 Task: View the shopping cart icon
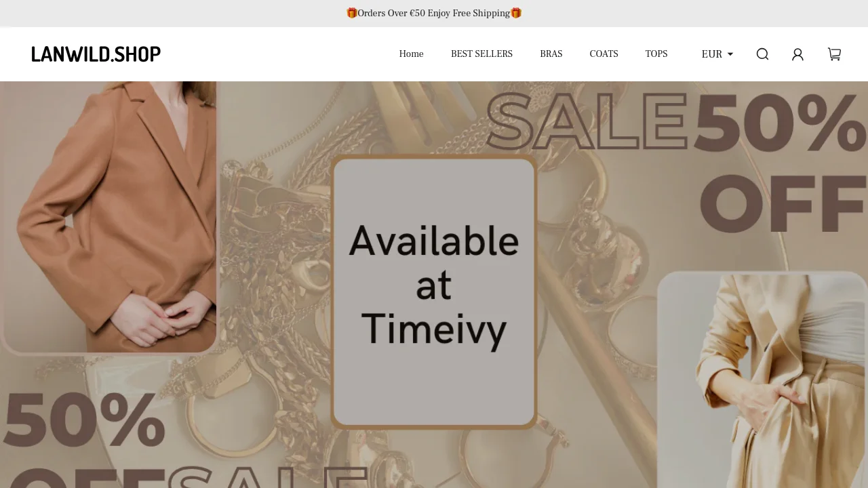click(834, 54)
